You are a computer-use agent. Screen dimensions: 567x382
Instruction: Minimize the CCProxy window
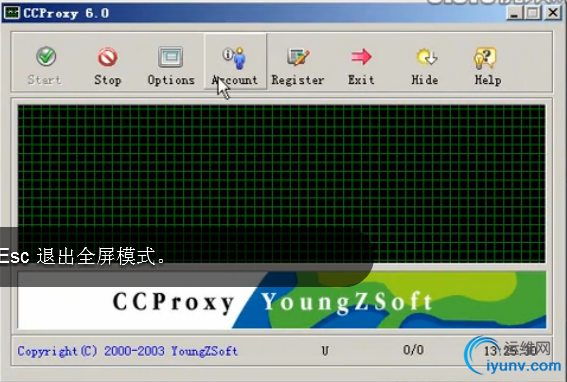(x=514, y=13)
